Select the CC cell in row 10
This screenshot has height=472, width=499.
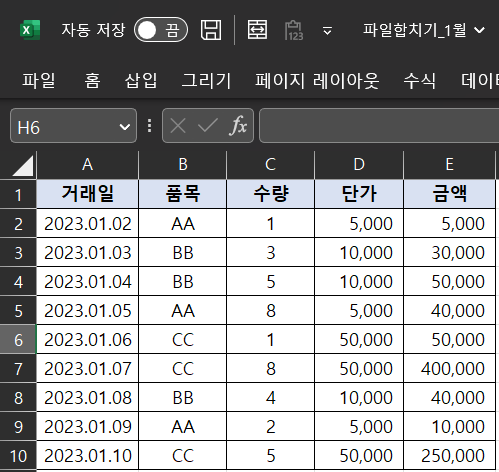183,455
